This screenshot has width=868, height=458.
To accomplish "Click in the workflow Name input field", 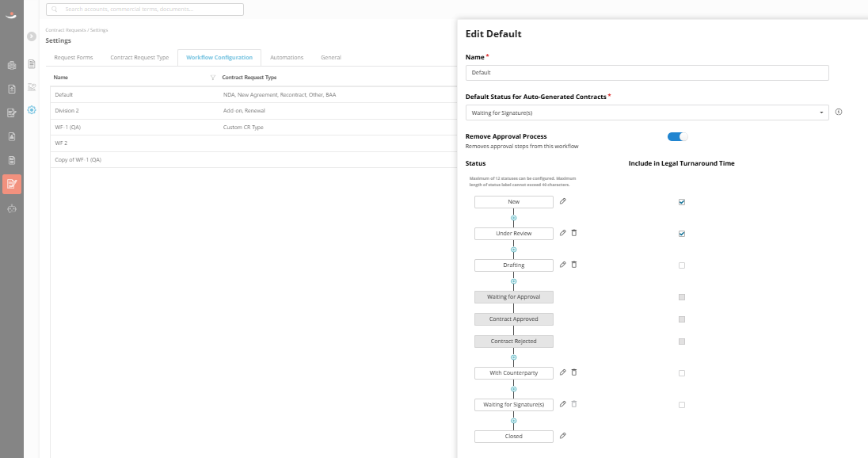I will tap(646, 73).
